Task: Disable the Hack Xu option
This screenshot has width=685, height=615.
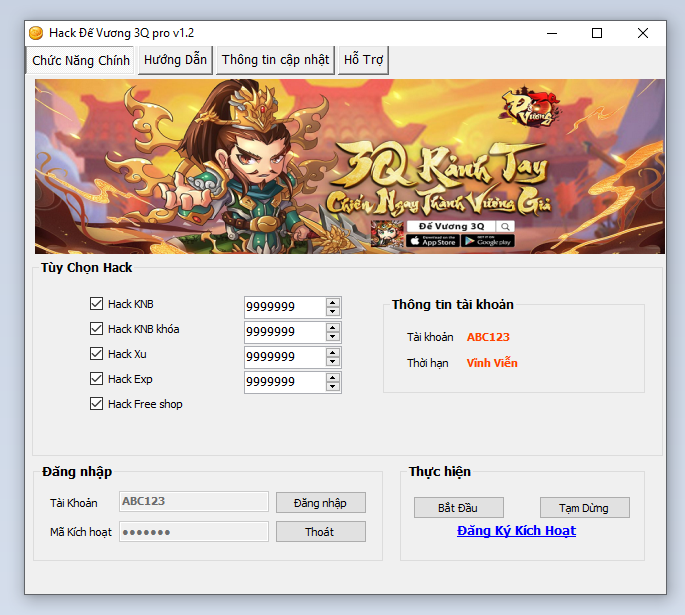Action: [x=97, y=354]
